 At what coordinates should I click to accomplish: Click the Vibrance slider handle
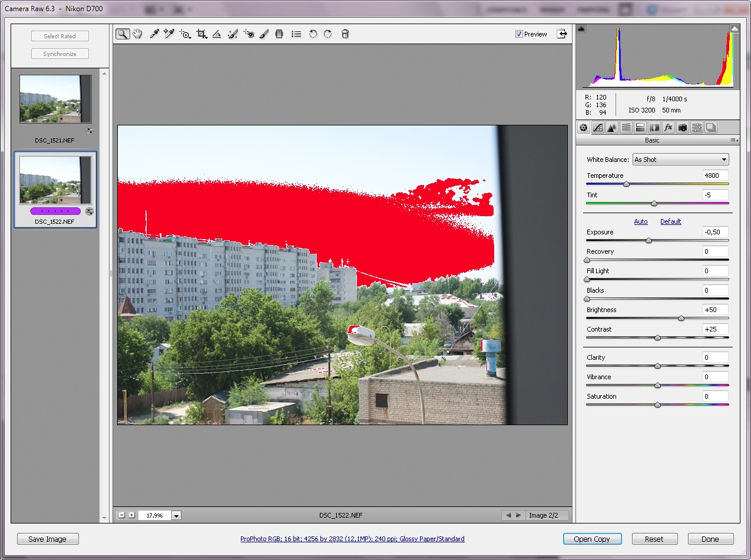[x=657, y=385]
